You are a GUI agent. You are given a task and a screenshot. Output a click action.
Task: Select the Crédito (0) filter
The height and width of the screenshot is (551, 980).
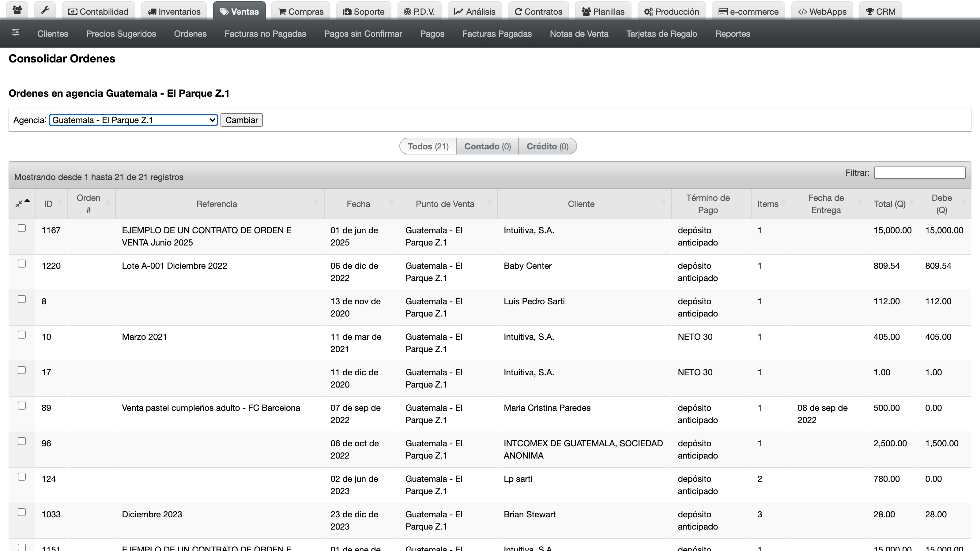547,146
